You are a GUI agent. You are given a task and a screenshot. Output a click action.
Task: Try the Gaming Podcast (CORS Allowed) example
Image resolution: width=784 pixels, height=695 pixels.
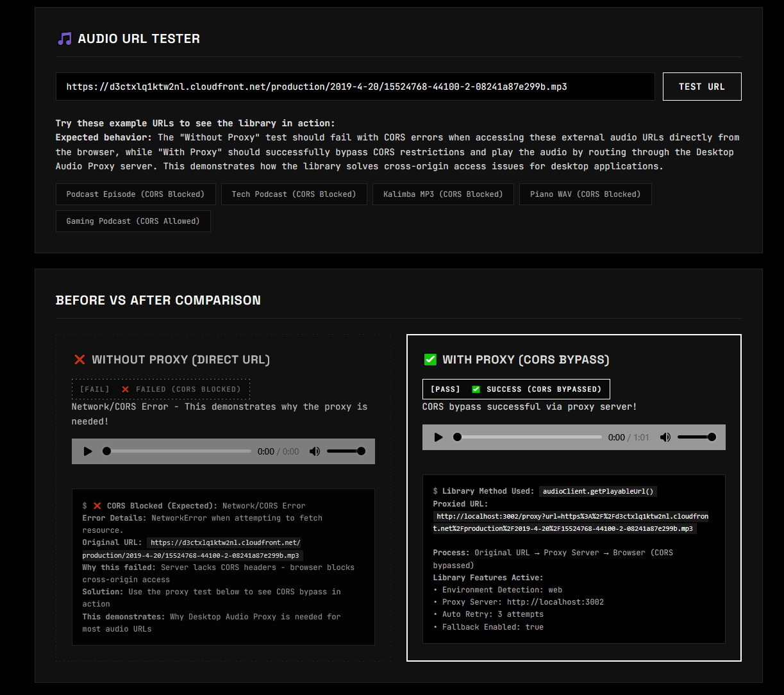click(x=133, y=221)
